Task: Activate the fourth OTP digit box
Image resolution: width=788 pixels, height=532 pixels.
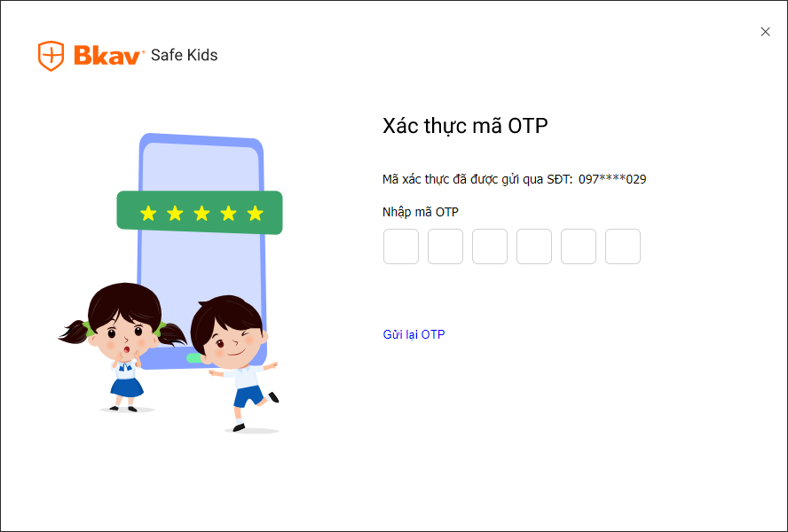Action: pyautogui.click(x=534, y=246)
